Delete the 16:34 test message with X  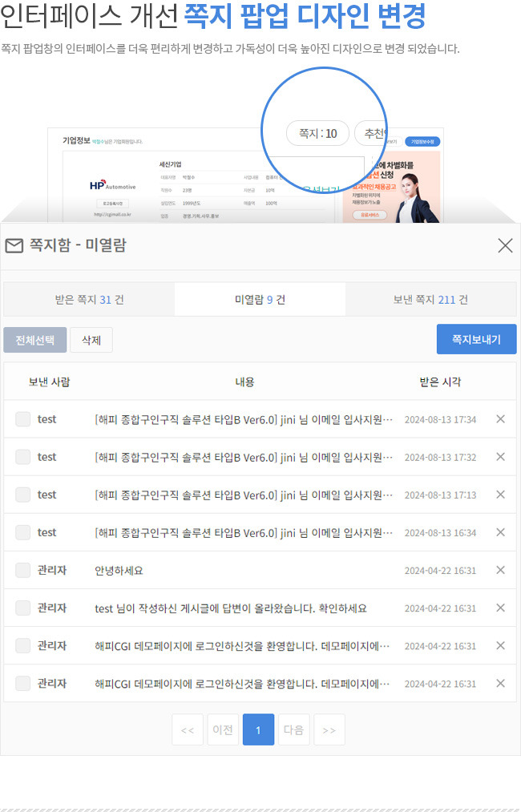click(500, 532)
